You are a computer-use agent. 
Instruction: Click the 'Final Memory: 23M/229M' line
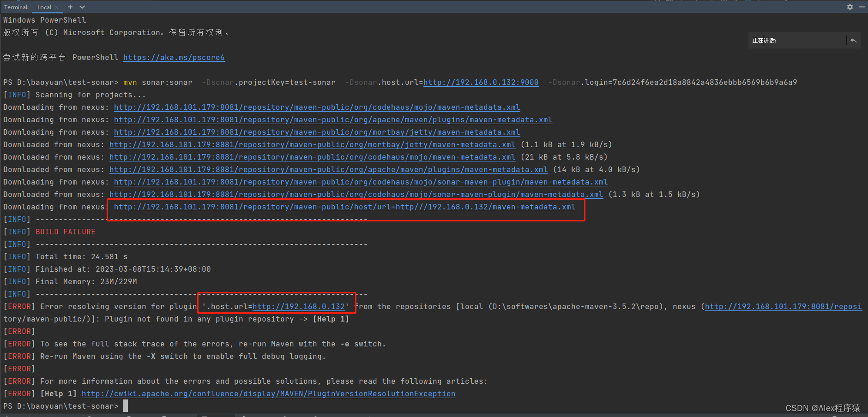tap(86, 281)
